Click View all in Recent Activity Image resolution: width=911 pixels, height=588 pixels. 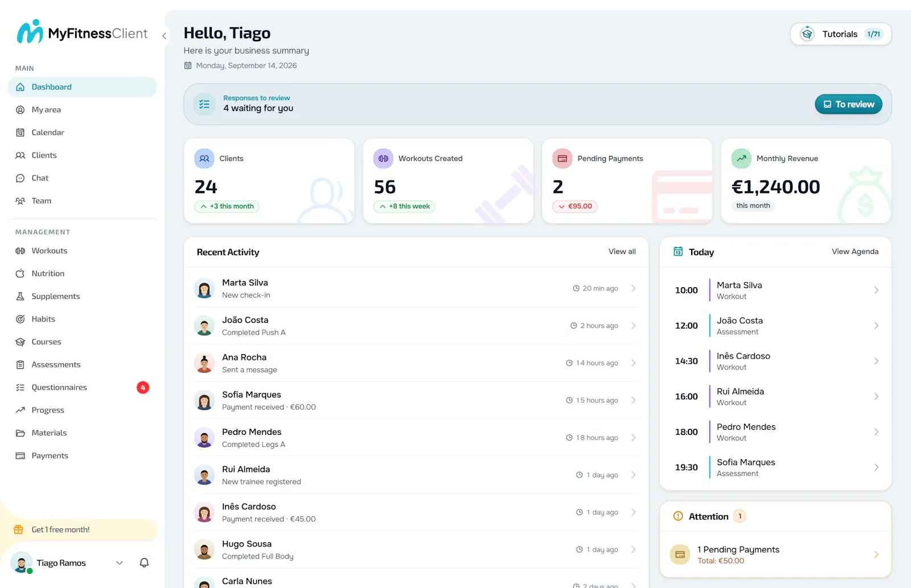point(622,252)
